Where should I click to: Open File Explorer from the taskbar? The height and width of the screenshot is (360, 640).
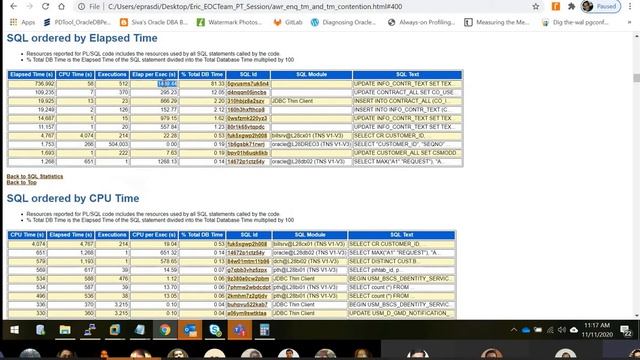click(x=65, y=330)
